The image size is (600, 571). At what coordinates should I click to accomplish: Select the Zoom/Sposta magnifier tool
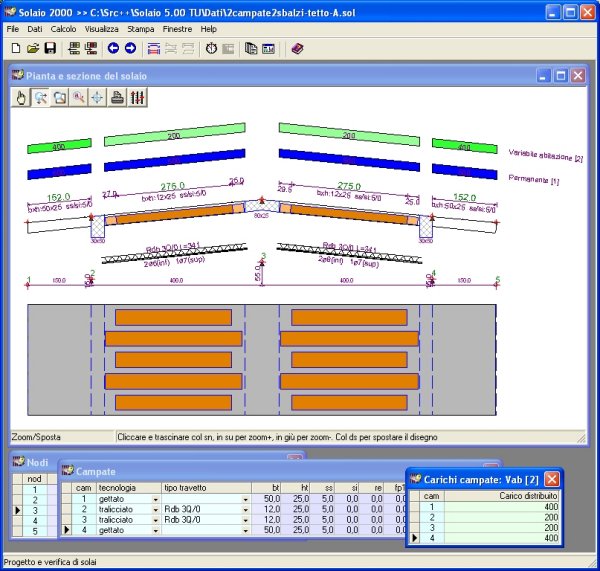tap(40, 98)
